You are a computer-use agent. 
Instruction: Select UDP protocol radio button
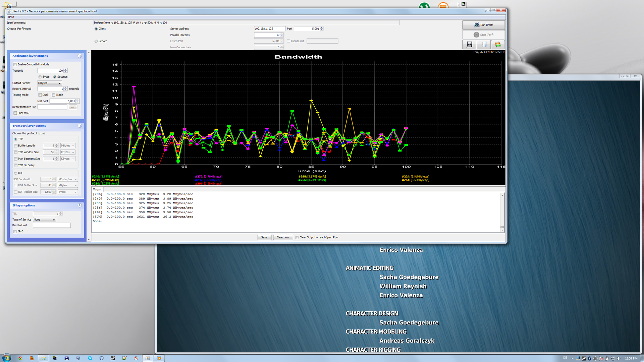[16, 173]
